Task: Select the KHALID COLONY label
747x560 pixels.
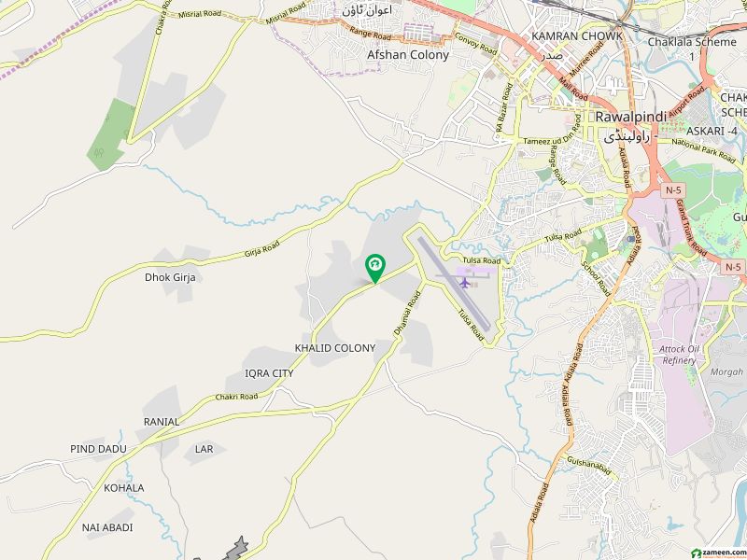Action: (335, 348)
